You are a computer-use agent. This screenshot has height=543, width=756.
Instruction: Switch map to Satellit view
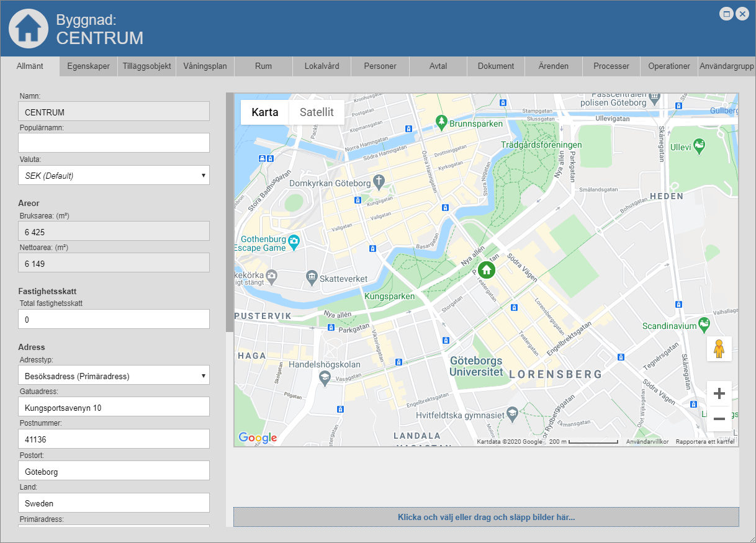(x=317, y=112)
